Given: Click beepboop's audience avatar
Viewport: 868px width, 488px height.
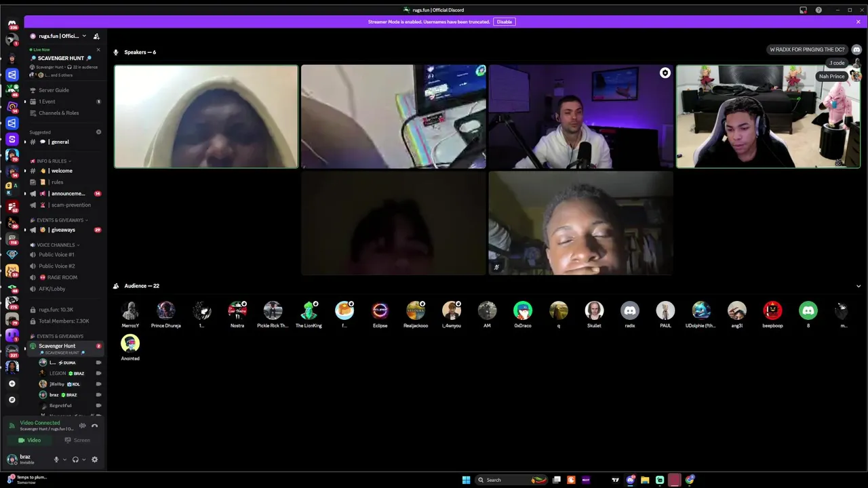Looking at the screenshot, I should pyautogui.click(x=772, y=310).
